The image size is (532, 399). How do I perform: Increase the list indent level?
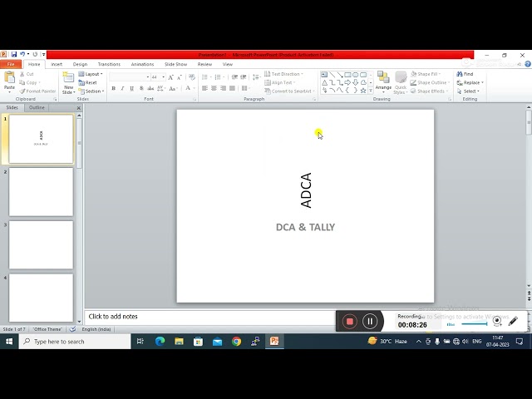tap(244, 77)
